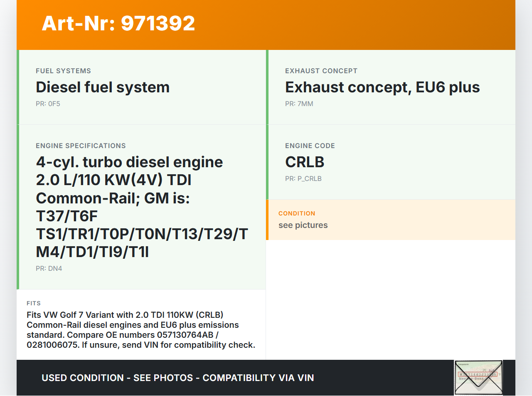Click the ENGINE CODE section label
This screenshot has width=532, height=396.
click(310, 146)
